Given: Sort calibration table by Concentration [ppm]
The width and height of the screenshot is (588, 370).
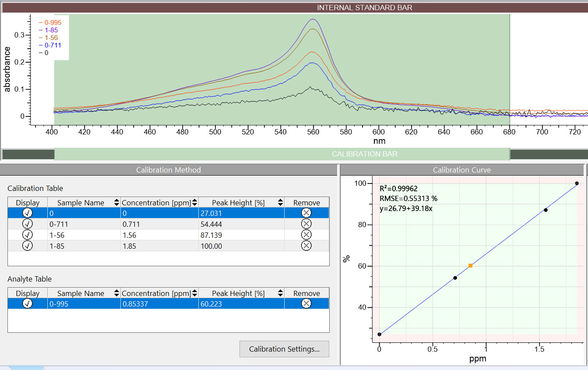Looking at the screenshot, I should point(194,203).
